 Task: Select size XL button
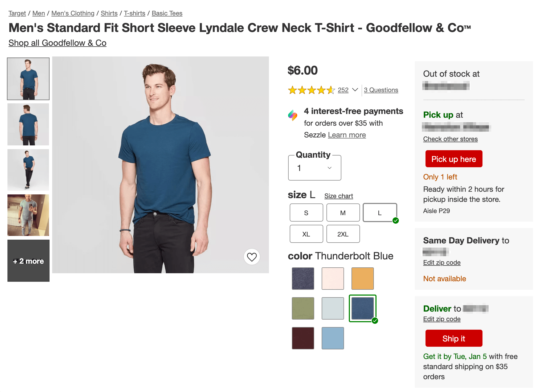[306, 234]
